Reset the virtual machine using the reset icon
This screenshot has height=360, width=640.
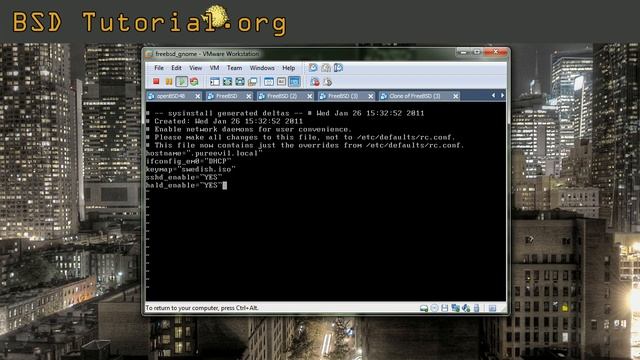(194, 82)
